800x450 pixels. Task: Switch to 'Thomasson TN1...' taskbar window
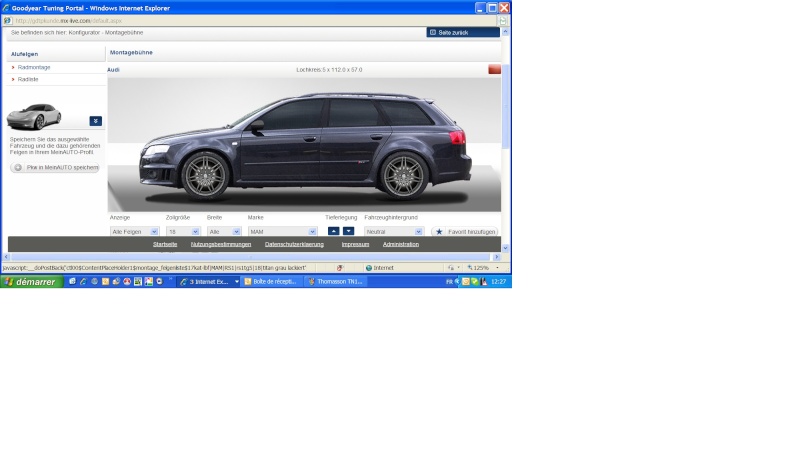click(336, 282)
